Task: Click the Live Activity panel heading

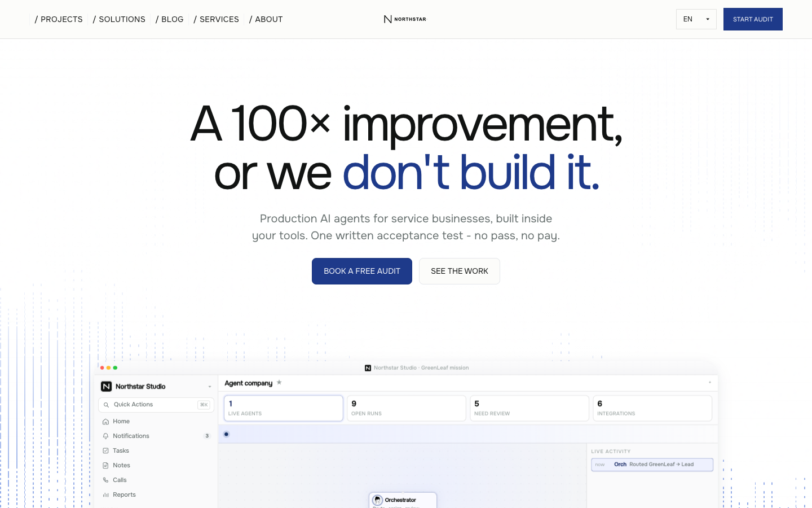Action: coord(611,452)
